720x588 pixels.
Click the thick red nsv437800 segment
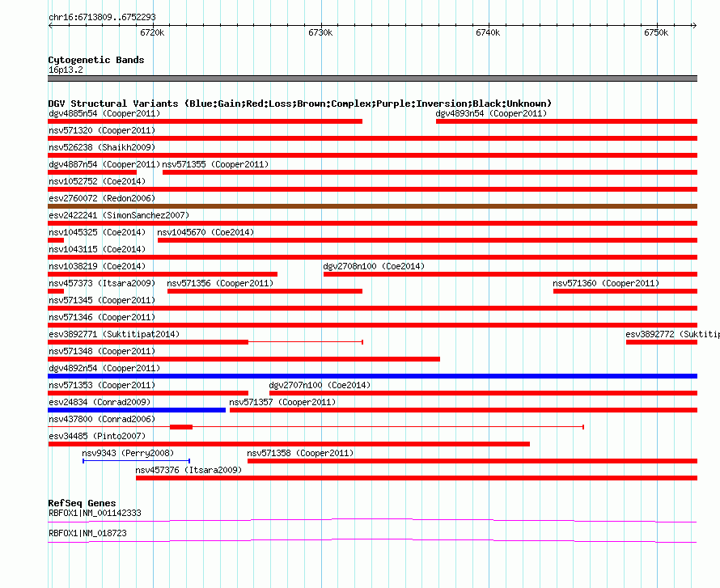point(181,427)
